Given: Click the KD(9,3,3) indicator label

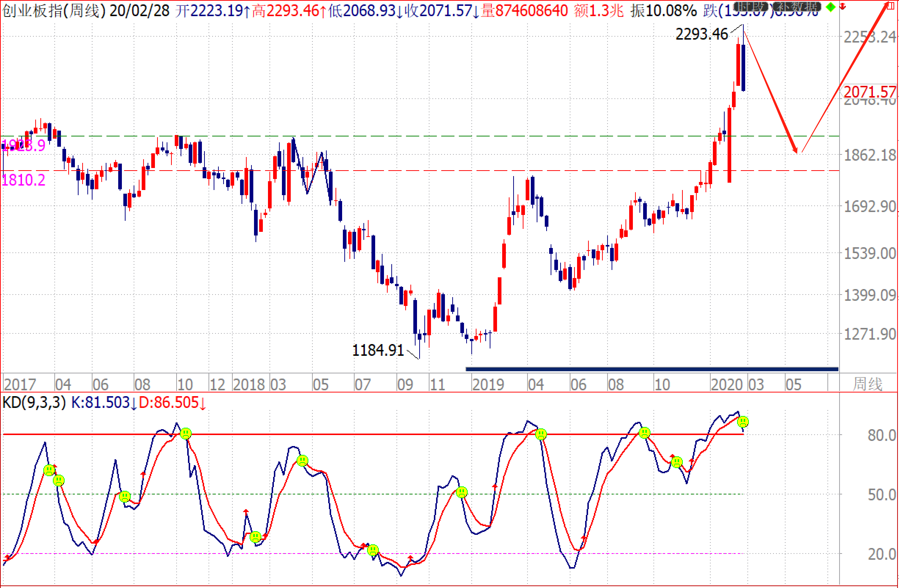Looking at the screenshot, I should click(35, 403).
